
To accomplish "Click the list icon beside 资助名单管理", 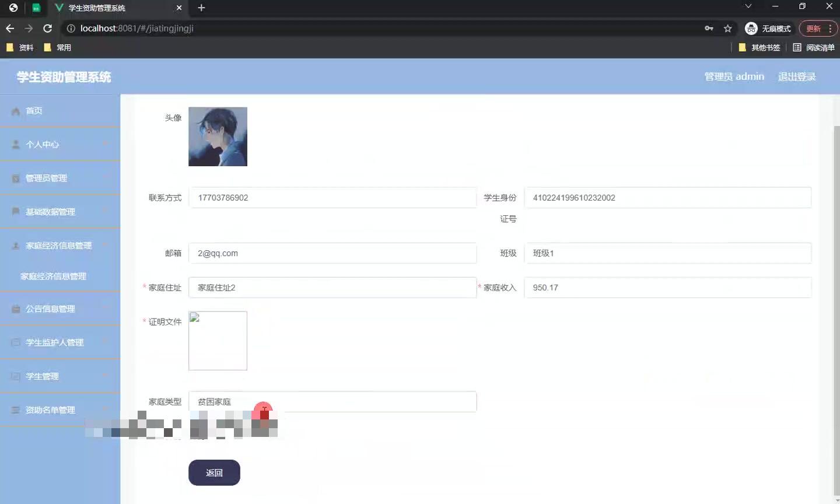I will (x=16, y=410).
